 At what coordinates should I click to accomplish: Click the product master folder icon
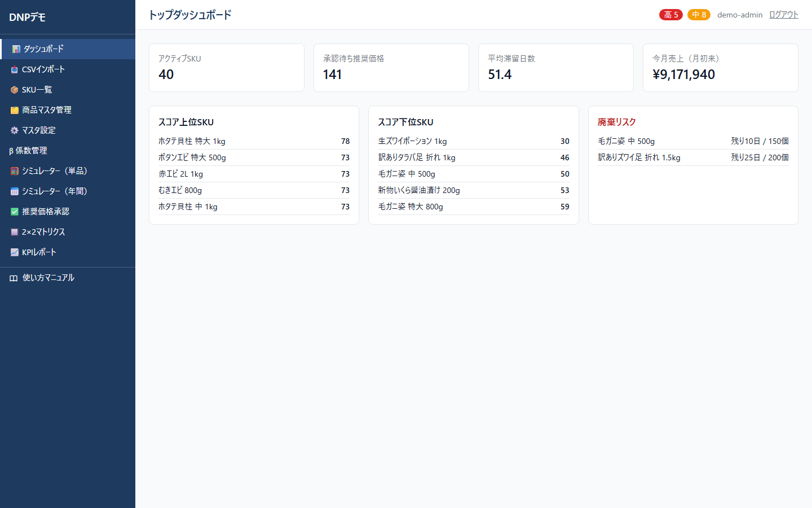(x=15, y=110)
